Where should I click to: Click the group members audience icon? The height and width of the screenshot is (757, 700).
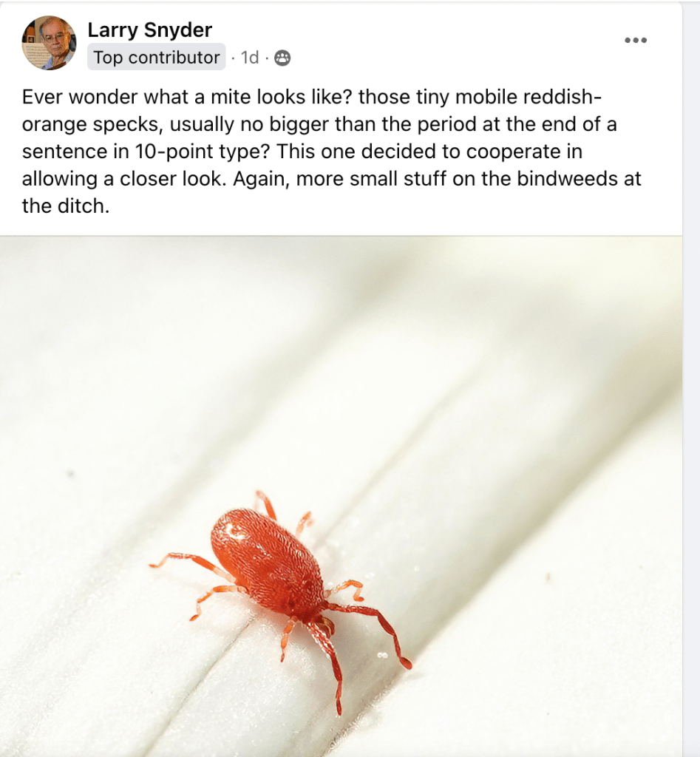[x=282, y=58]
